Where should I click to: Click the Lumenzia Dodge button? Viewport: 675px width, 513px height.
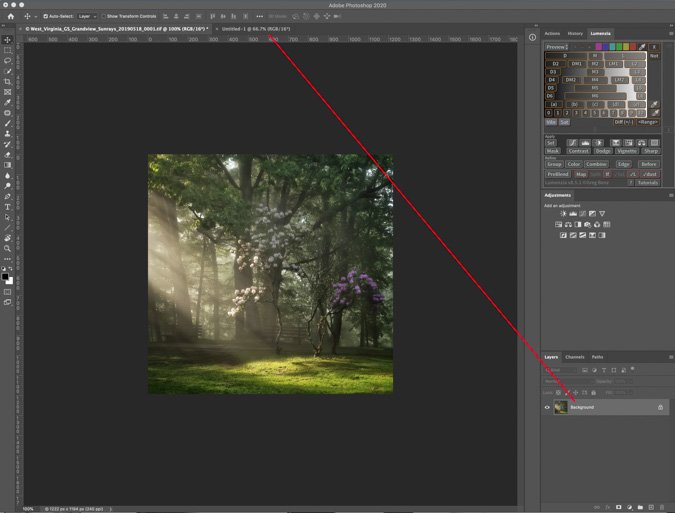click(602, 151)
